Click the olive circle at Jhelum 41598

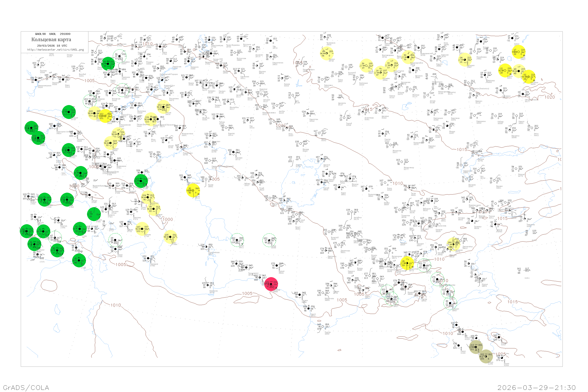pos(486,356)
